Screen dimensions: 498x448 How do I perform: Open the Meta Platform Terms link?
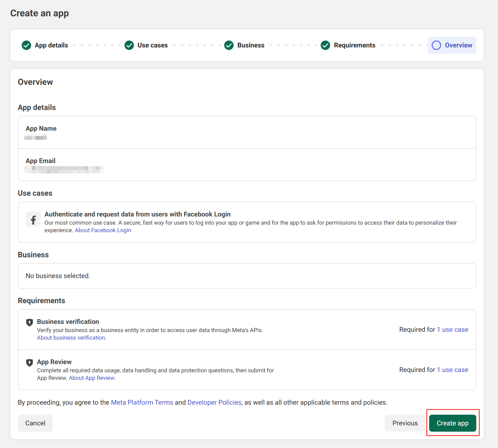[x=142, y=402]
